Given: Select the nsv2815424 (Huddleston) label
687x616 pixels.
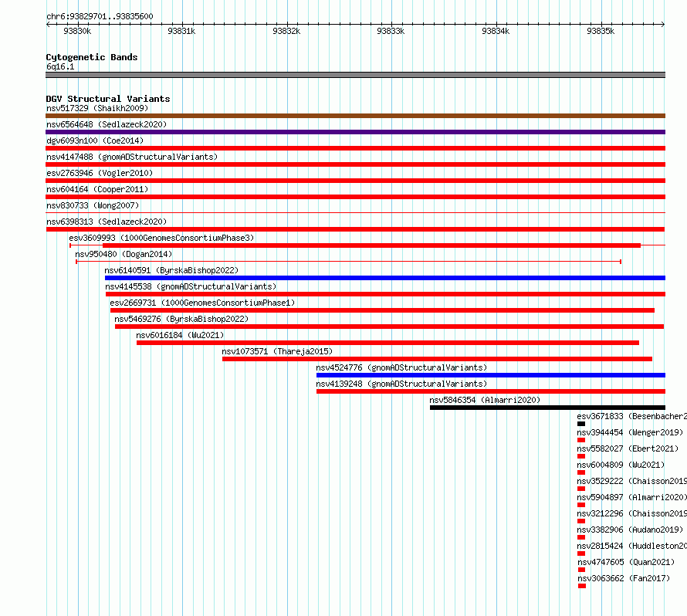Looking at the screenshot, I should tap(631, 546).
